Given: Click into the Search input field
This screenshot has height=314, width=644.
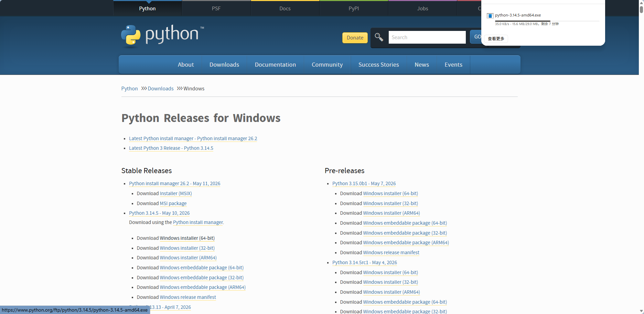Looking at the screenshot, I should tap(427, 37).
